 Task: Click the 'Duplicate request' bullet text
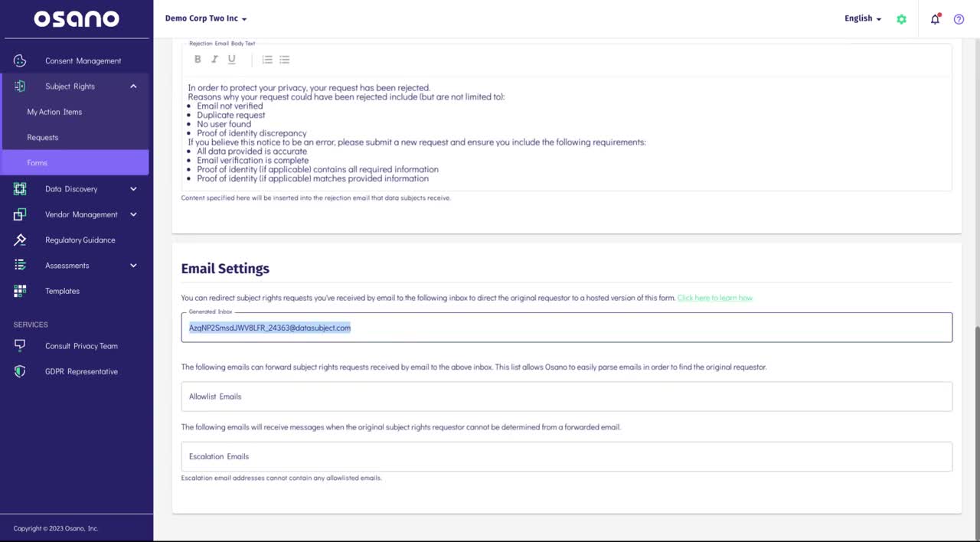point(231,115)
